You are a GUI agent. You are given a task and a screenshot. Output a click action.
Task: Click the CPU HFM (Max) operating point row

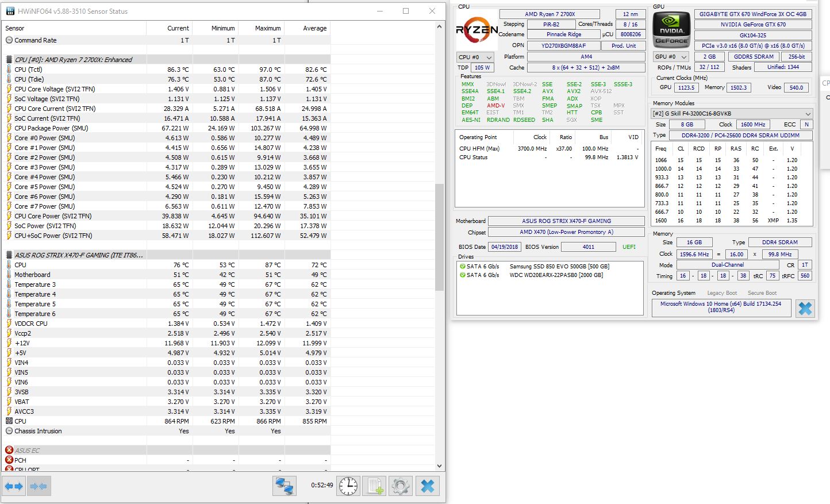[x=550, y=149]
